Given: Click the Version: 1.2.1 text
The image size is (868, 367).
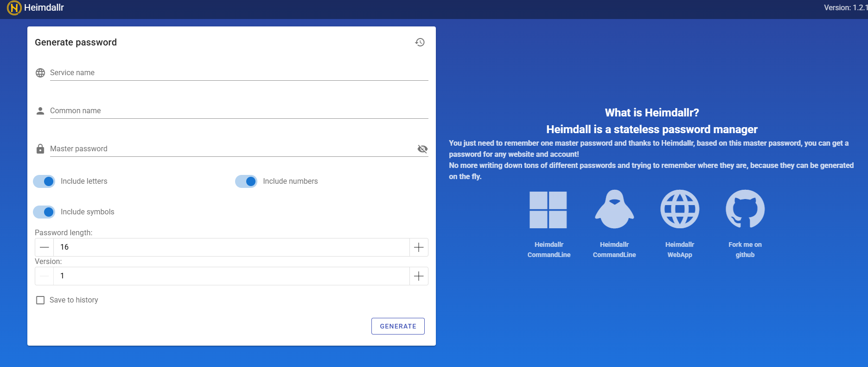Looking at the screenshot, I should pyautogui.click(x=845, y=7).
